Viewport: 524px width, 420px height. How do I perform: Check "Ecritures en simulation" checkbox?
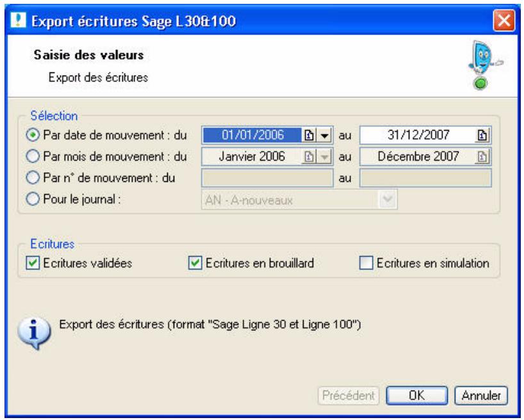[366, 263]
